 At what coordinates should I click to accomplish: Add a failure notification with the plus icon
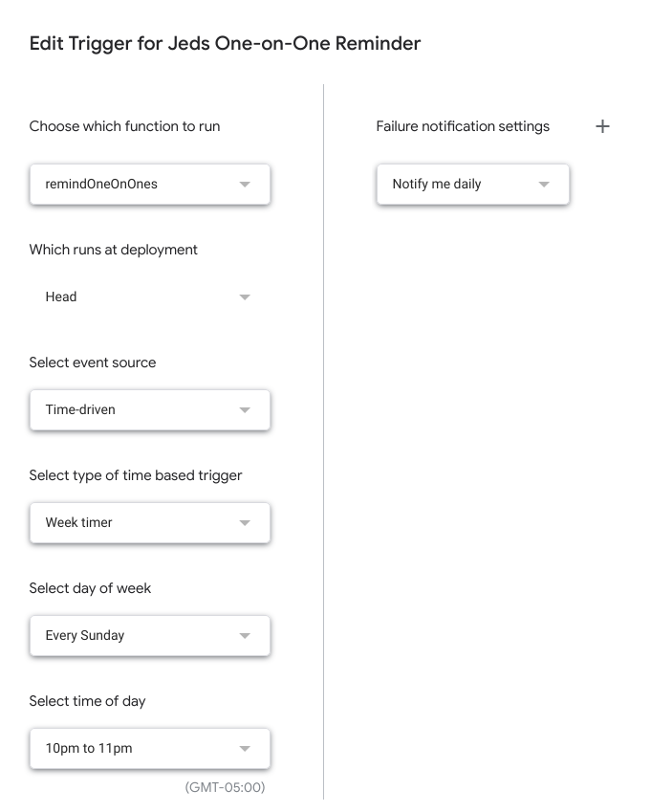602,126
